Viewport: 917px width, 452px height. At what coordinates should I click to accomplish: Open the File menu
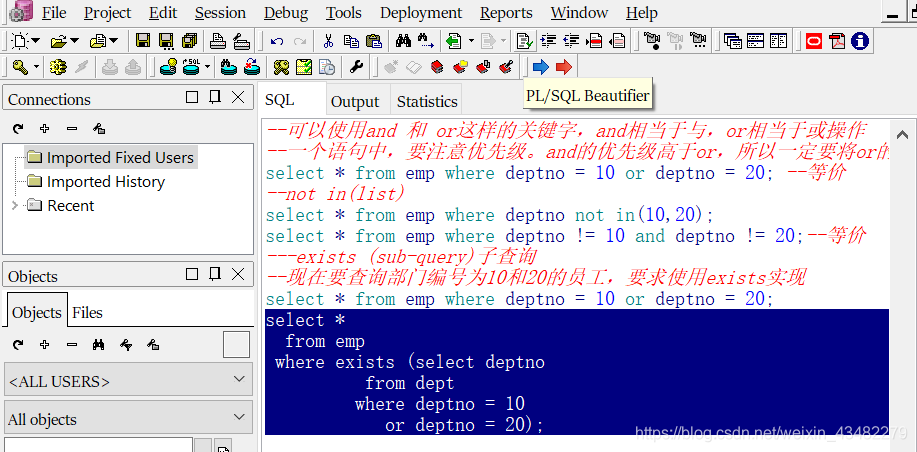pyautogui.click(x=54, y=13)
